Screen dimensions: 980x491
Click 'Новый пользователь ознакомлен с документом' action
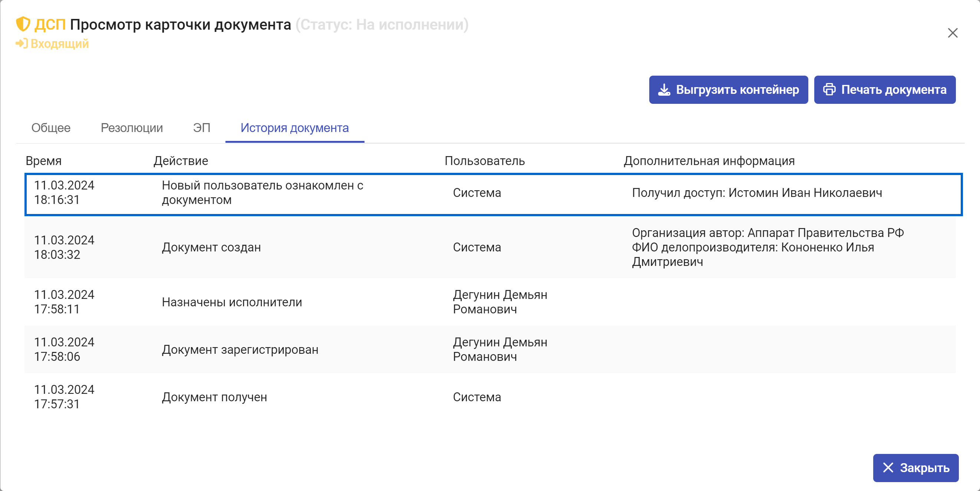tap(263, 192)
